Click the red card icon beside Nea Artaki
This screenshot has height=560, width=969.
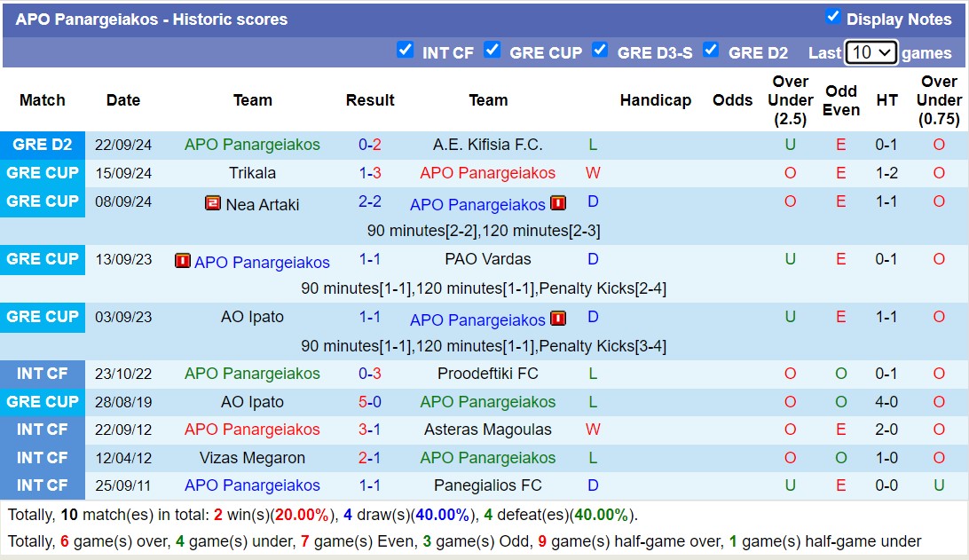213,203
